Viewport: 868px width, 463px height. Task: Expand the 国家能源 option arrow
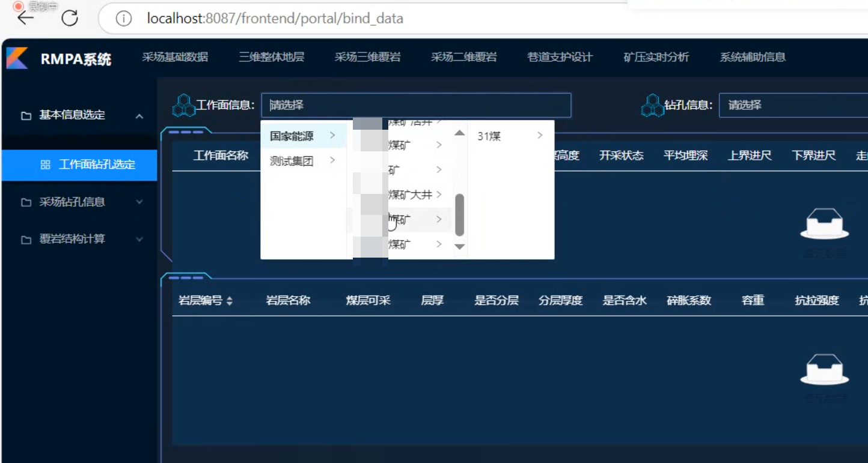point(332,136)
